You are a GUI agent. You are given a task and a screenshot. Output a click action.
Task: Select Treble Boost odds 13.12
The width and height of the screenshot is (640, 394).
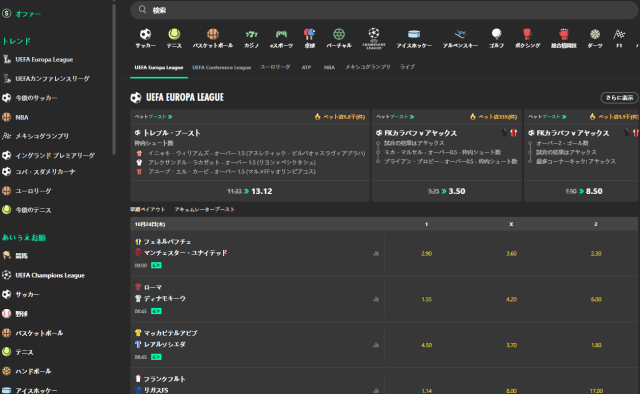click(250, 191)
